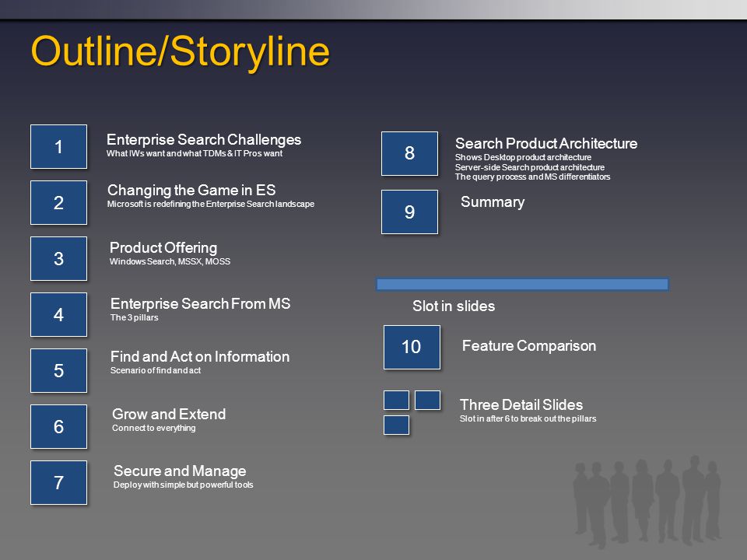Click the number 6 box
The width and height of the screenshot is (747, 560).
58,427
